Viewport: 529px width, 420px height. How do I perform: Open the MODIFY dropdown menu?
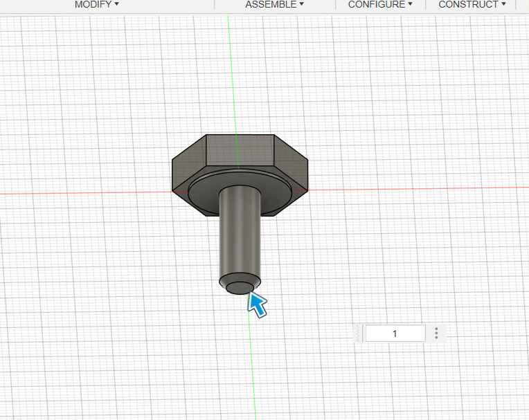[x=96, y=4]
